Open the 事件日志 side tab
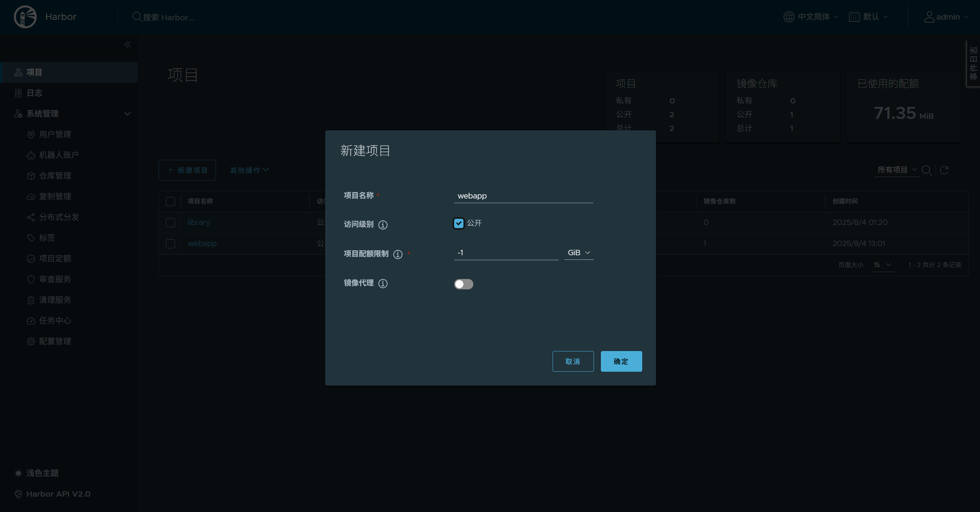Image resolution: width=980 pixels, height=512 pixels. 973,64
